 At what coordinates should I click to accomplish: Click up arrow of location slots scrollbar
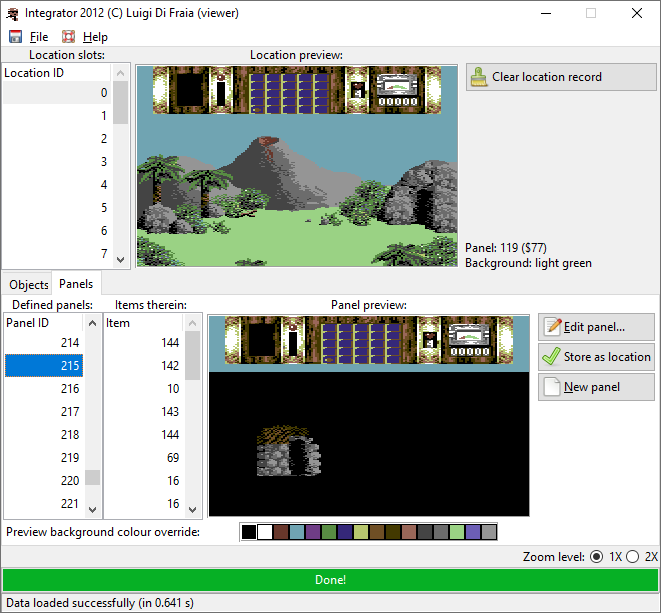[121, 73]
